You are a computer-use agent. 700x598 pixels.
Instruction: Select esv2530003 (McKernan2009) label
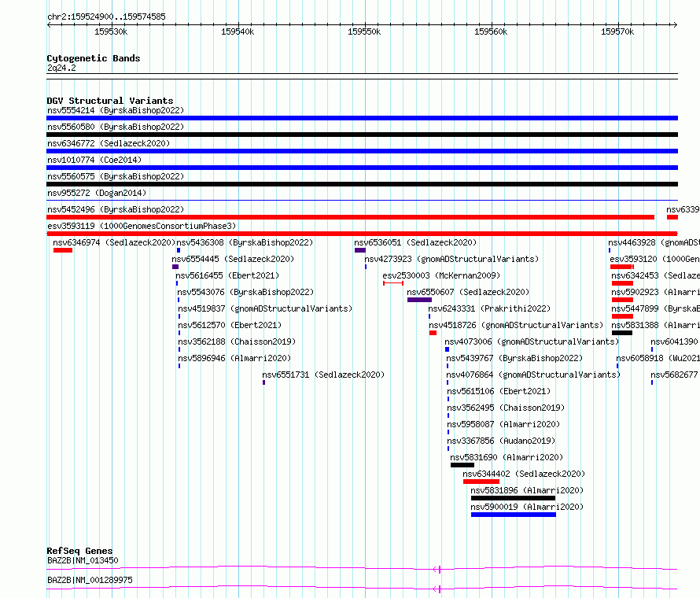tap(441, 275)
